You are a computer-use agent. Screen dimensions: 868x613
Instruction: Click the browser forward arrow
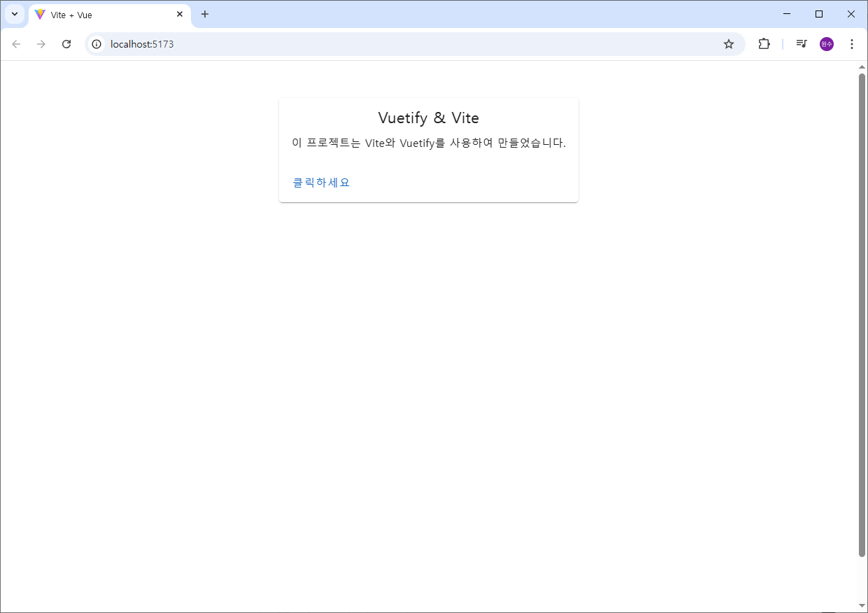coord(41,44)
